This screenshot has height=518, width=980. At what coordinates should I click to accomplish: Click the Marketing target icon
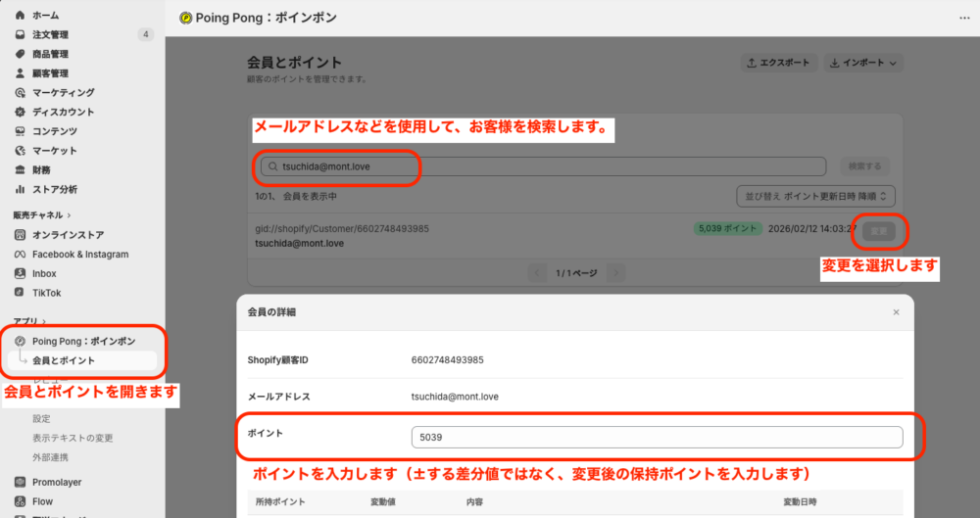click(21, 93)
